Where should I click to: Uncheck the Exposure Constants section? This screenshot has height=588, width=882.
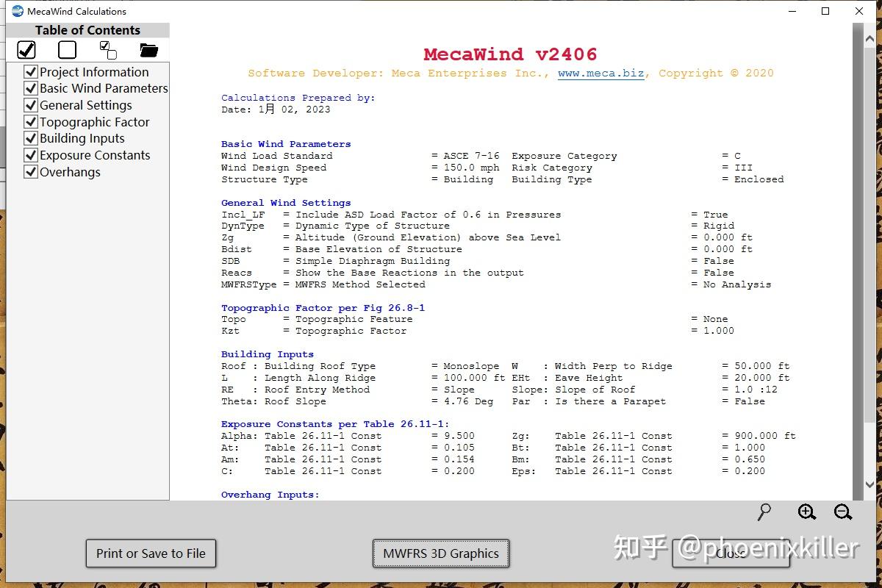tap(31, 155)
